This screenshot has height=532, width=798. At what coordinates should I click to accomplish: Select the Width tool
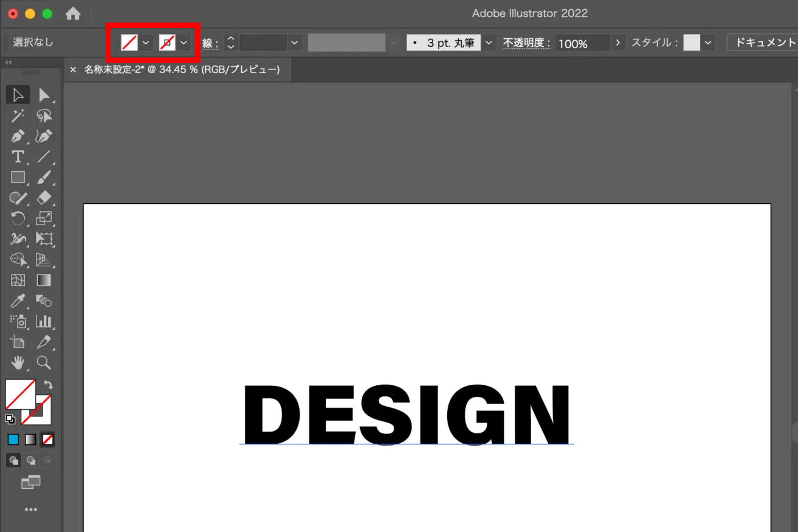click(18, 239)
